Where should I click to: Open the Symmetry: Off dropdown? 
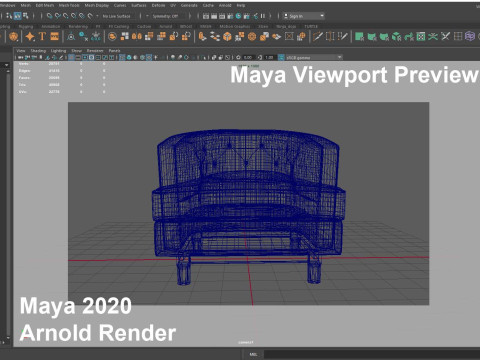pyautogui.click(x=165, y=16)
